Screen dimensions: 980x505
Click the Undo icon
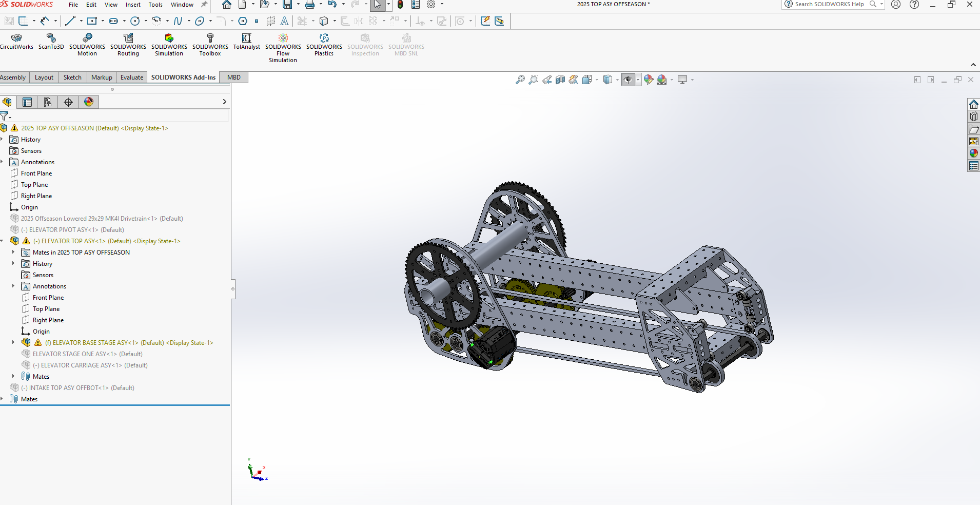pyautogui.click(x=332, y=5)
